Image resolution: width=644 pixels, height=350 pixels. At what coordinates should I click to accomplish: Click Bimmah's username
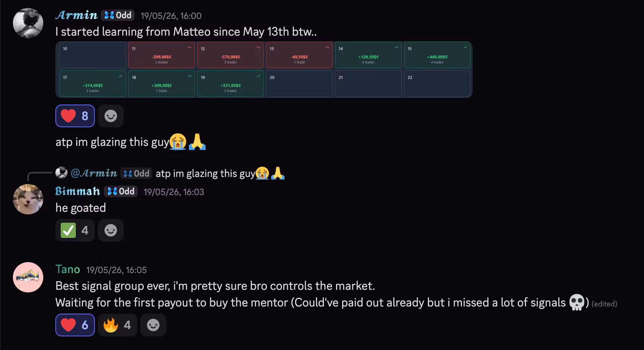78,191
